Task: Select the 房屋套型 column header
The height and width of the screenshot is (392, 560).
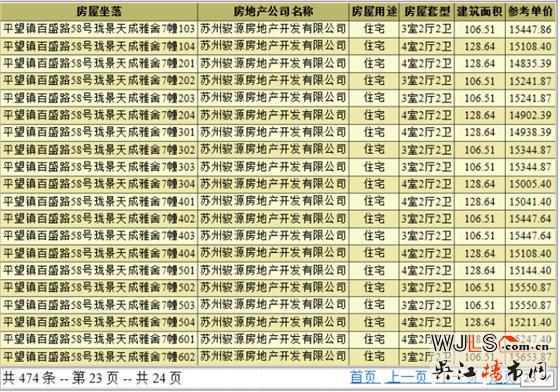Action: [426, 12]
